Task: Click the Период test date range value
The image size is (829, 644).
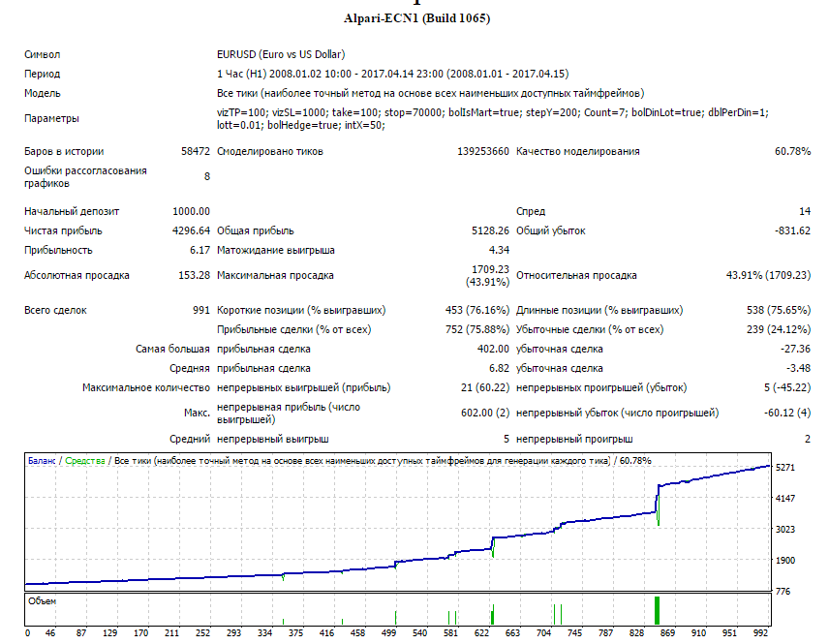Action: [x=393, y=74]
